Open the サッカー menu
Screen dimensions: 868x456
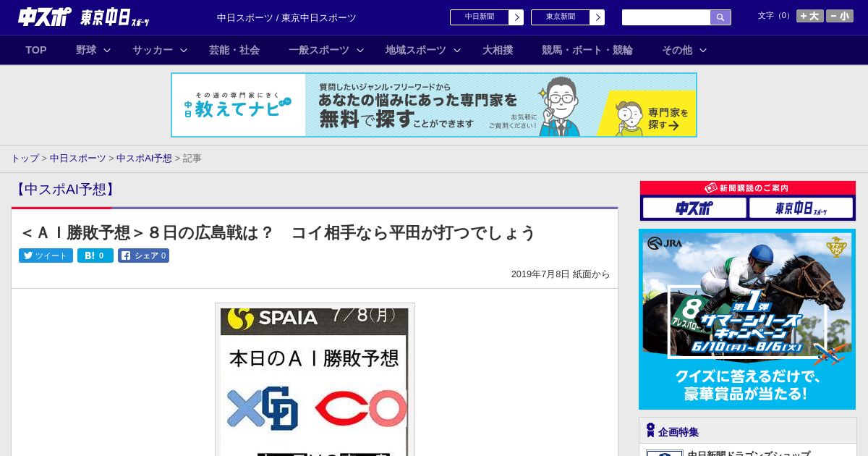pos(153,50)
